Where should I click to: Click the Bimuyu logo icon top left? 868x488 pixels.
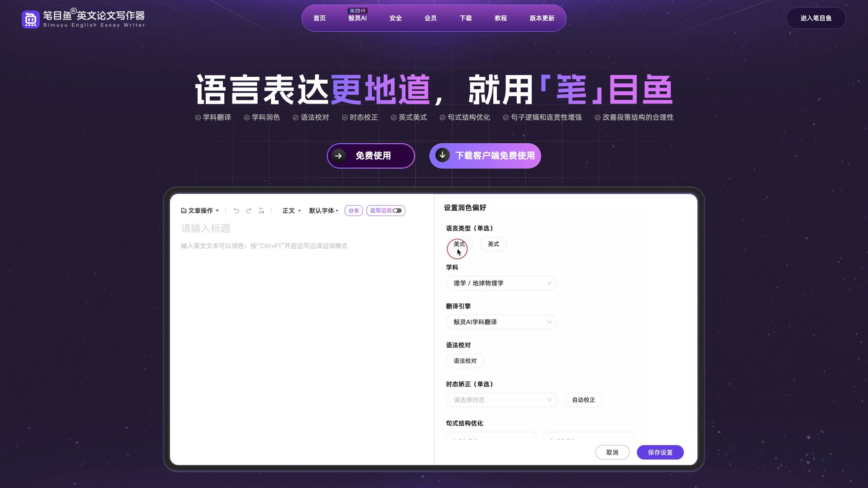coord(31,19)
